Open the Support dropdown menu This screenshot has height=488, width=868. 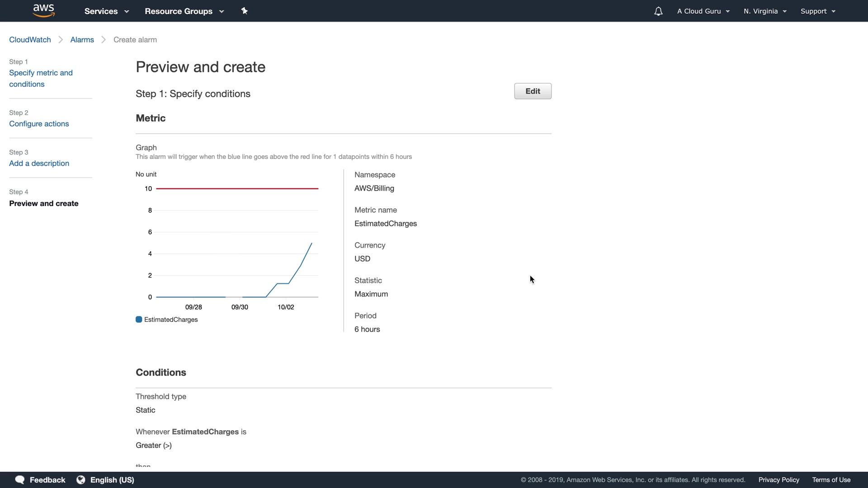pyautogui.click(x=817, y=11)
